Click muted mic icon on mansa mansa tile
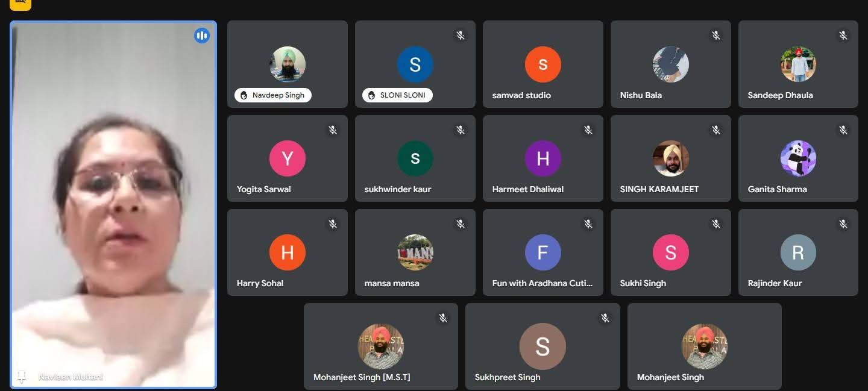Screen dimensions: 868x391 (461, 224)
